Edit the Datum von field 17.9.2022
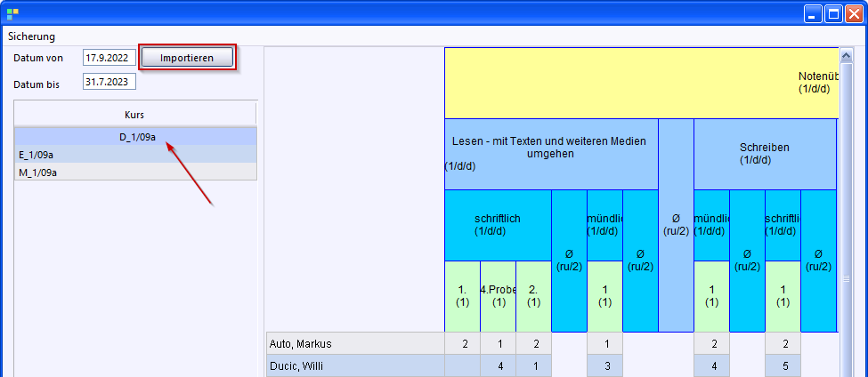The width and height of the screenshot is (868, 377). point(109,58)
